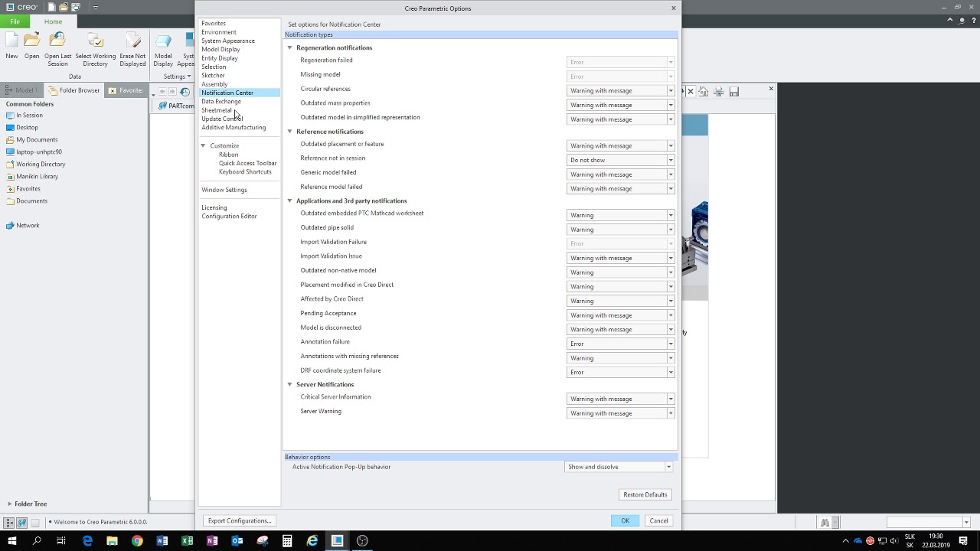Viewport: 980px width, 551px height.
Task: Collapse the Regeneration notifications section
Action: point(289,48)
